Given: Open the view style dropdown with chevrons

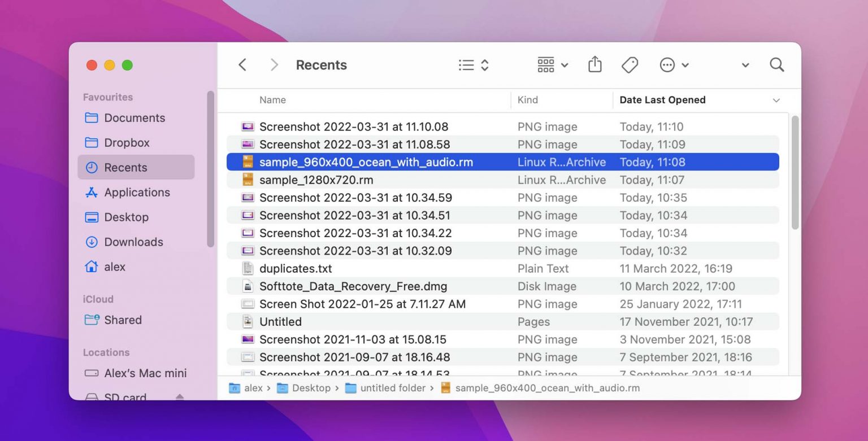Looking at the screenshot, I should tap(473, 64).
